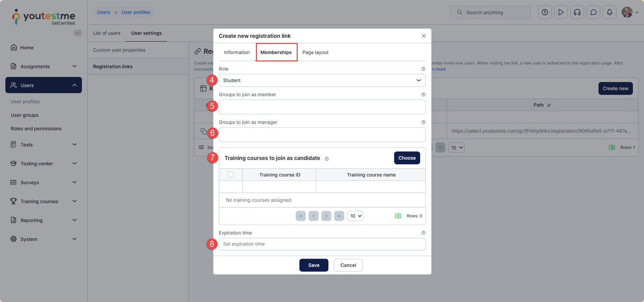The height and width of the screenshot is (302, 644).
Task: Click the Reporting chart icon
Action: 14,220
